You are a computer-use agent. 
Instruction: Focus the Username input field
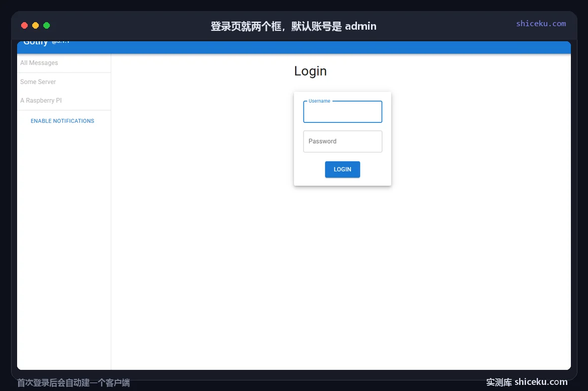(342, 112)
